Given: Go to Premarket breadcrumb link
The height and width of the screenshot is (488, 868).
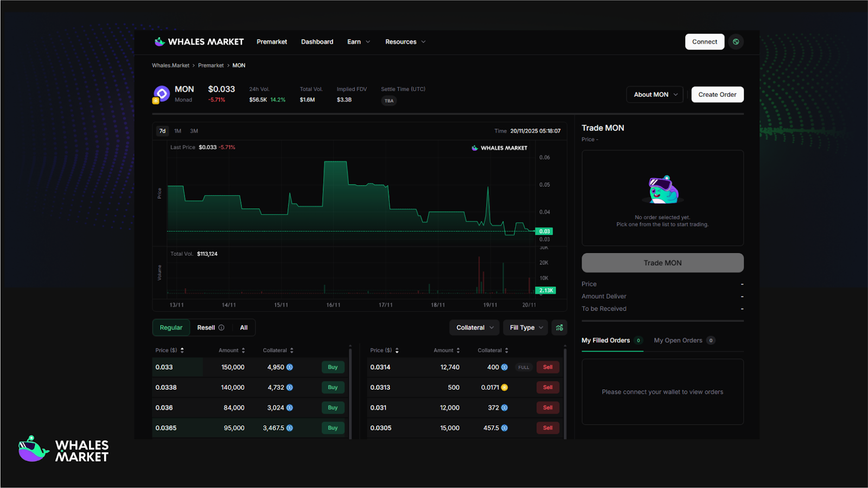Looking at the screenshot, I should tap(210, 65).
